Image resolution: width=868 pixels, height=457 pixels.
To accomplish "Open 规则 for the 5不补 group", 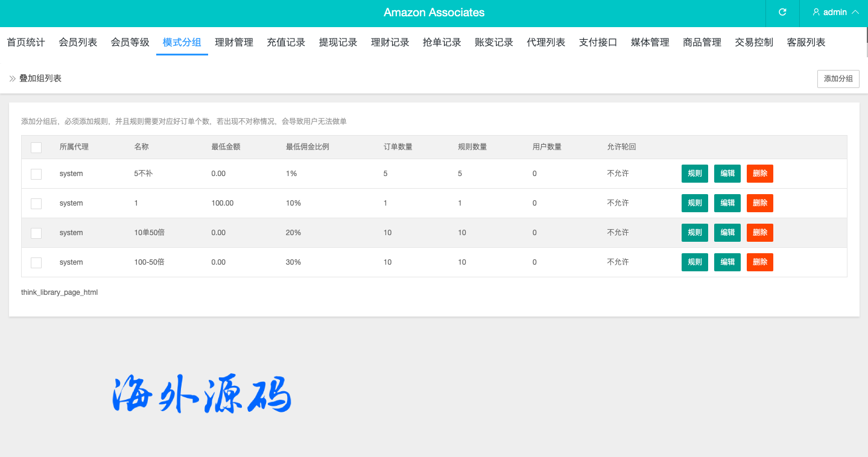I will [x=695, y=174].
